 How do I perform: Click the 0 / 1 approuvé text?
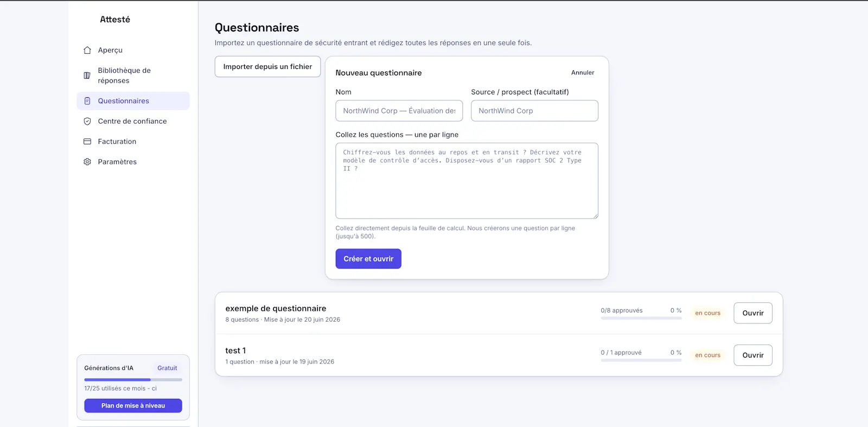621,353
